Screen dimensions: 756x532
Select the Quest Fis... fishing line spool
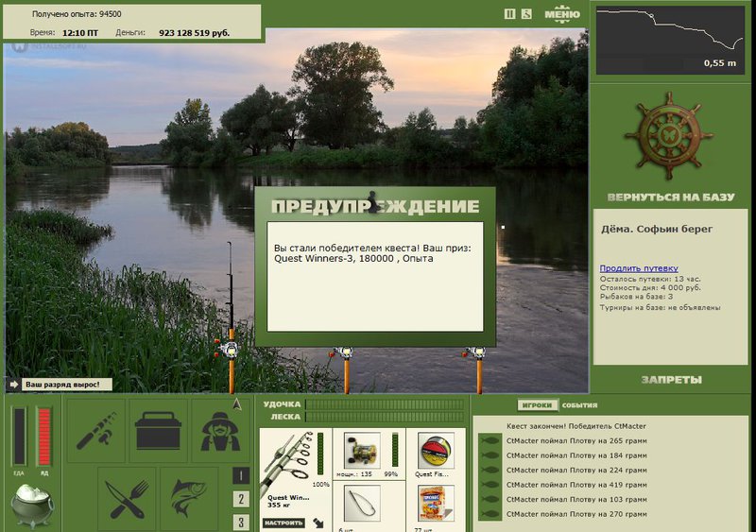coord(436,451)
